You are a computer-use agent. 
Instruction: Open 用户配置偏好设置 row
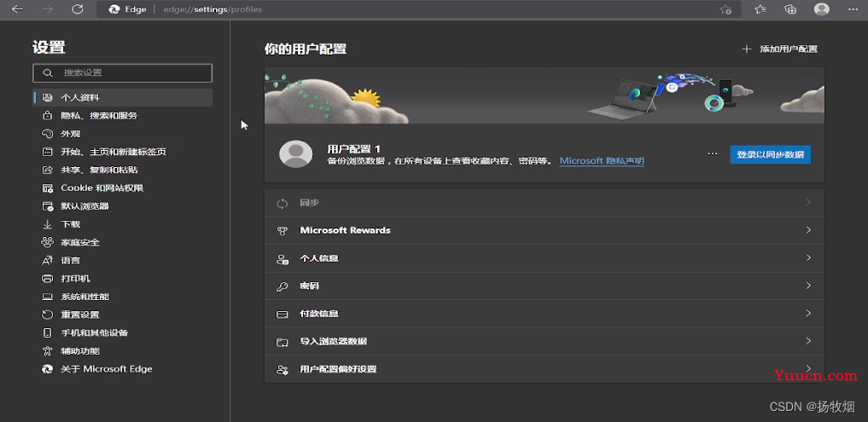(x=545, y=369)
